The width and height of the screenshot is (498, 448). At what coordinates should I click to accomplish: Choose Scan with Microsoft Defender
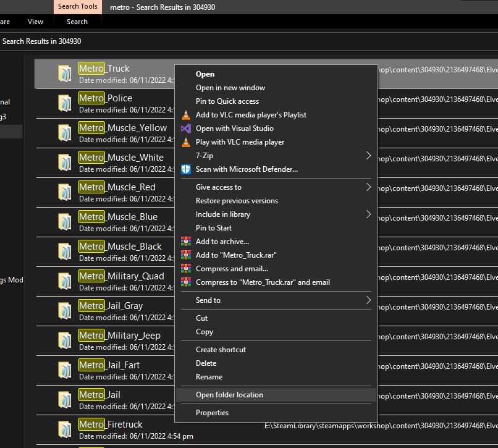(247, 169)
